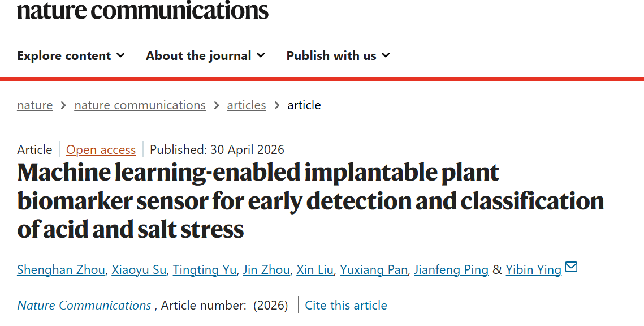Open the nature communications breadcrumb link
644x326 pixels.
[140, 105]
